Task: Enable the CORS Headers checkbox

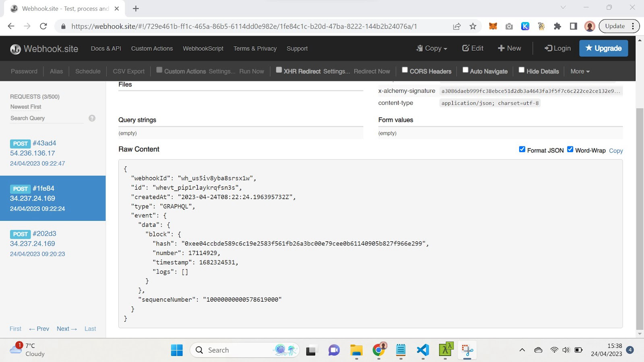Action: click(x=405, y=70)
